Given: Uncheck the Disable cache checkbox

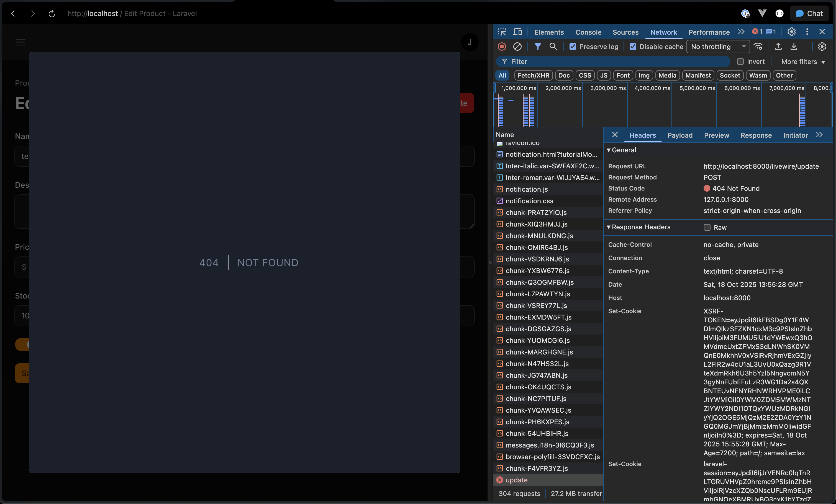Looking at the screenshot, I should (x=633, y=47).
